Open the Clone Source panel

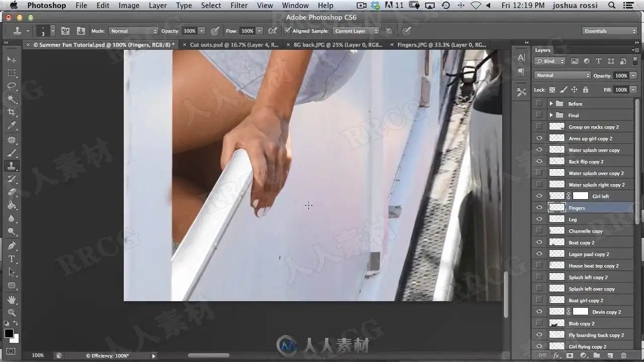click(x=80, y=31)
